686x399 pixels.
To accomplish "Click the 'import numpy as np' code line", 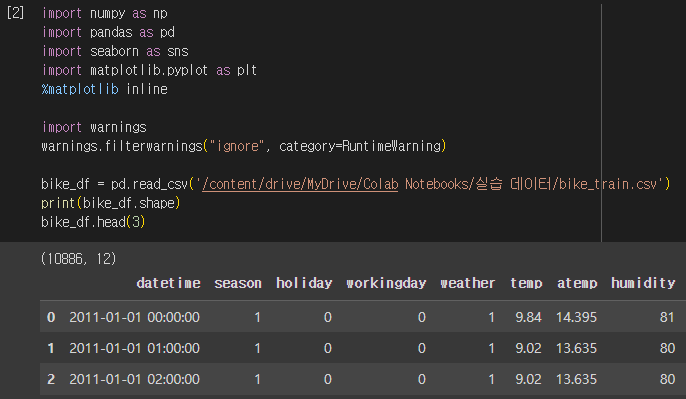I will 105,13.
